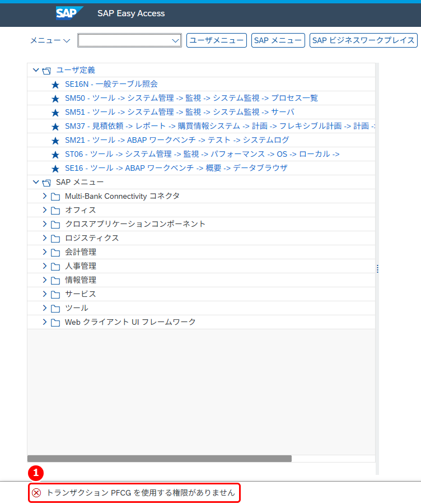421x504 pixels.
Task: Open SAP ビジネスワークプレイス button
Action: pyautogui.click(x=363, y=40)
